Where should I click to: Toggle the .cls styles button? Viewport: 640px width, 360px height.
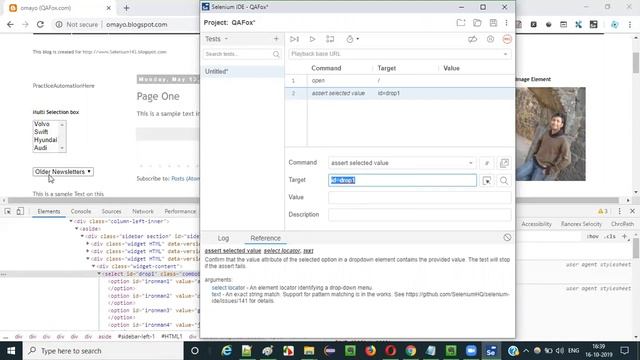click(610, 236)
